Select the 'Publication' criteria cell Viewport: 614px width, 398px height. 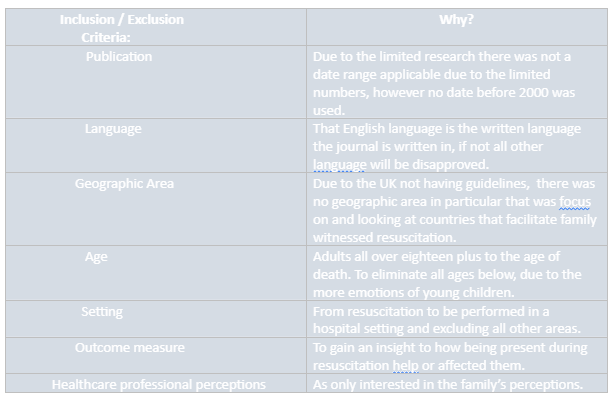[x=156, y=82]
